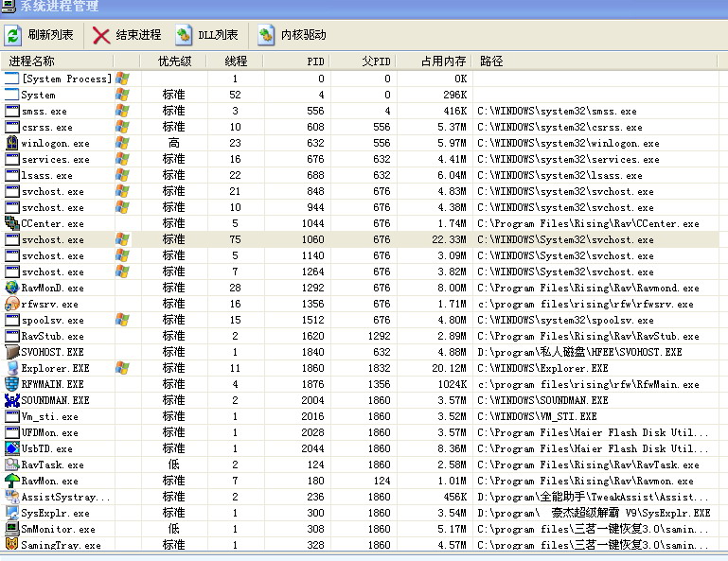Click the SVOHOST.EXE path in D:\program
728x561 pixels.
579,352
